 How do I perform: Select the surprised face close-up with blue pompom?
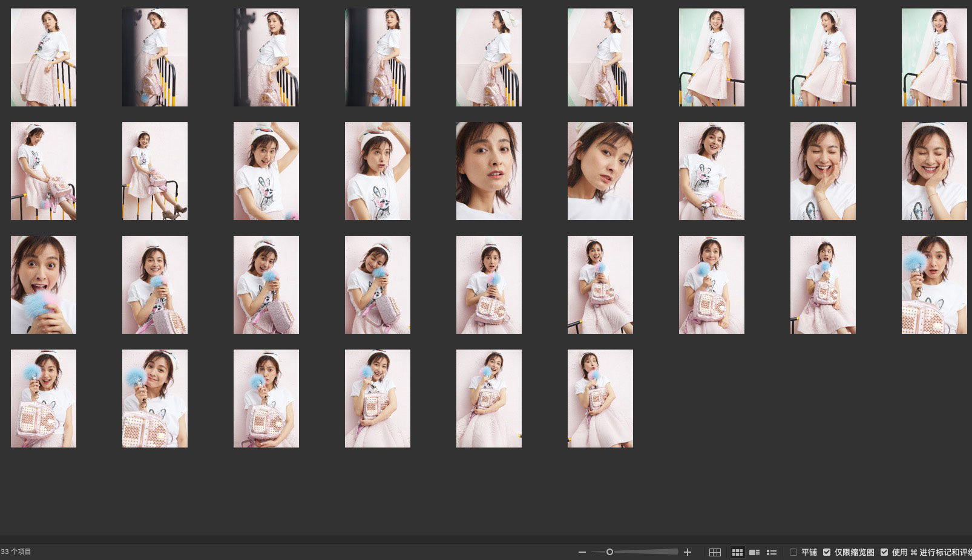(44, 285)
